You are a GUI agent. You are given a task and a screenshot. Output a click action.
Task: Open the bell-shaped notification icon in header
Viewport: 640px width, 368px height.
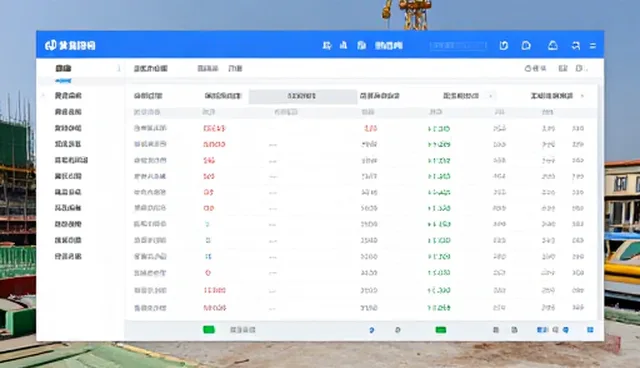tap(553, 45)
